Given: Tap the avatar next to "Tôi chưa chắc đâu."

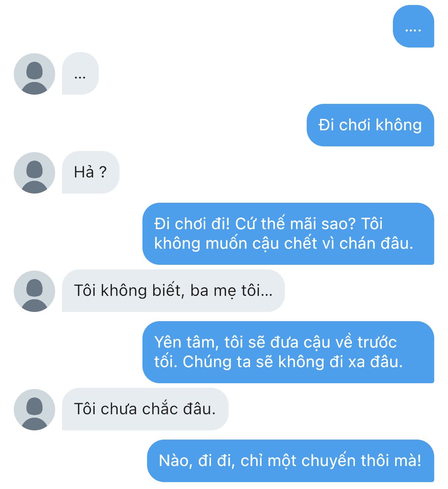Looking at the screenshot, I should (x=34, y=410).
